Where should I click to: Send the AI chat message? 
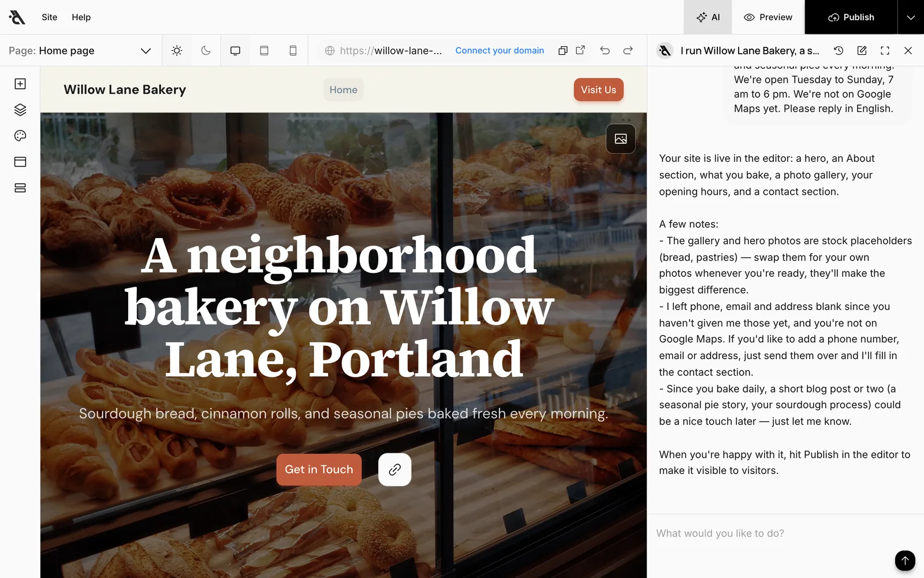point(905,560)
